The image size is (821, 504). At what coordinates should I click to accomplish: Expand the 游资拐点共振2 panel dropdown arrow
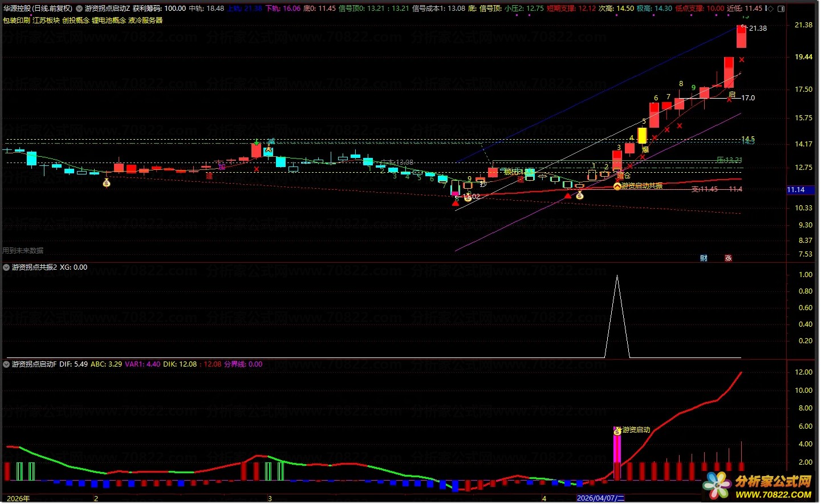[6, 267]
